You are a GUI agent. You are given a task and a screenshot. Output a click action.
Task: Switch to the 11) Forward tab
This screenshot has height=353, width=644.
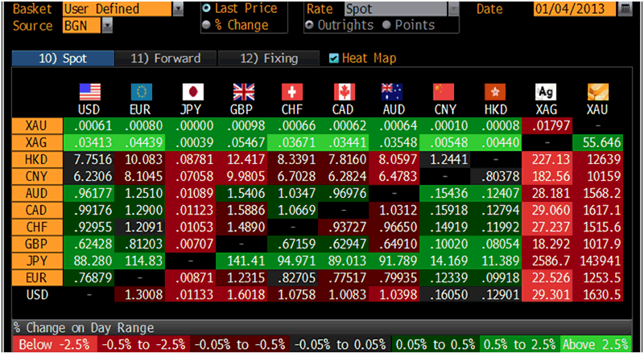point(164,59)
